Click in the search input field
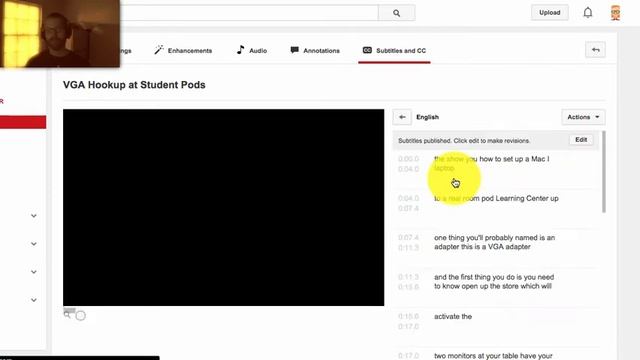 point(249,13)
